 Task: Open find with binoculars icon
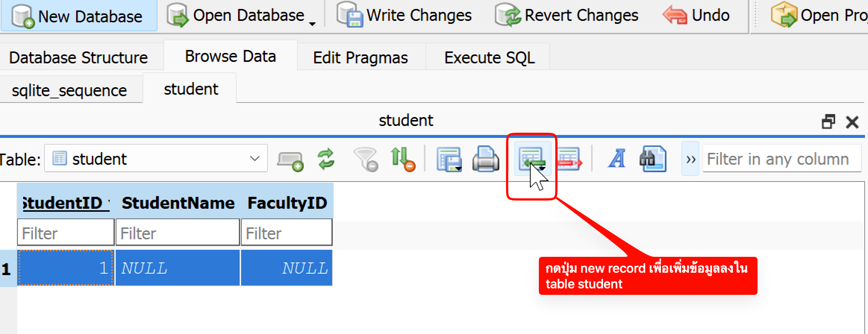(x=653, y=159)
